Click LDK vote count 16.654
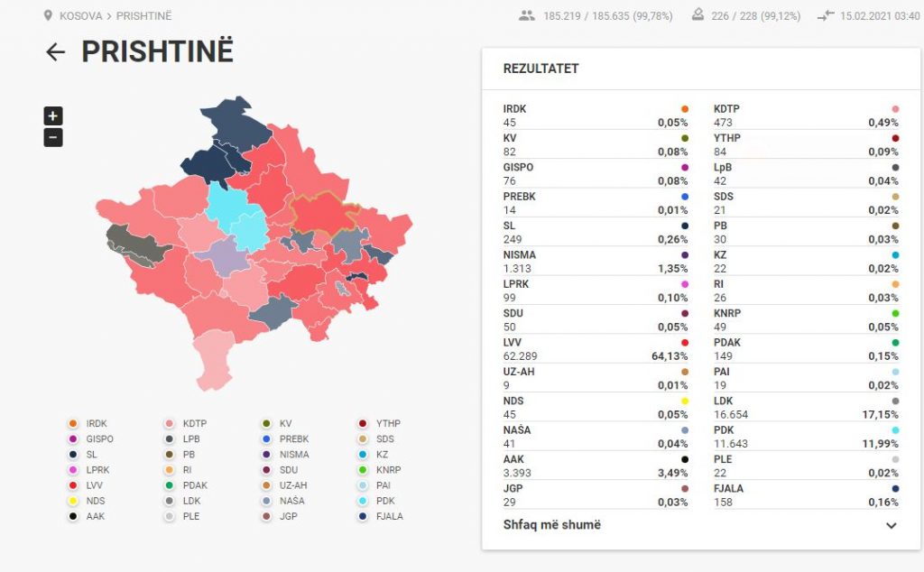The image size is (924, 572). click(731, 415)
